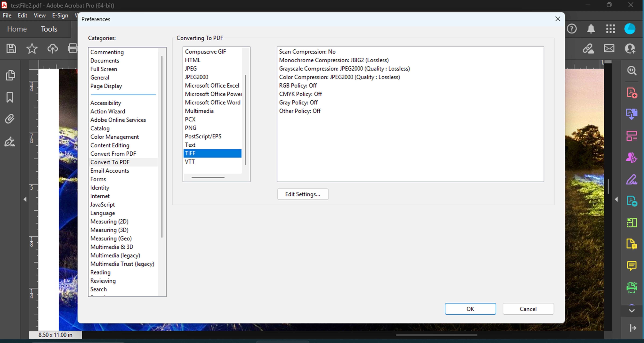Open the page thumbnails panel icon
644x343 pixels.
(x=10, y=75)
